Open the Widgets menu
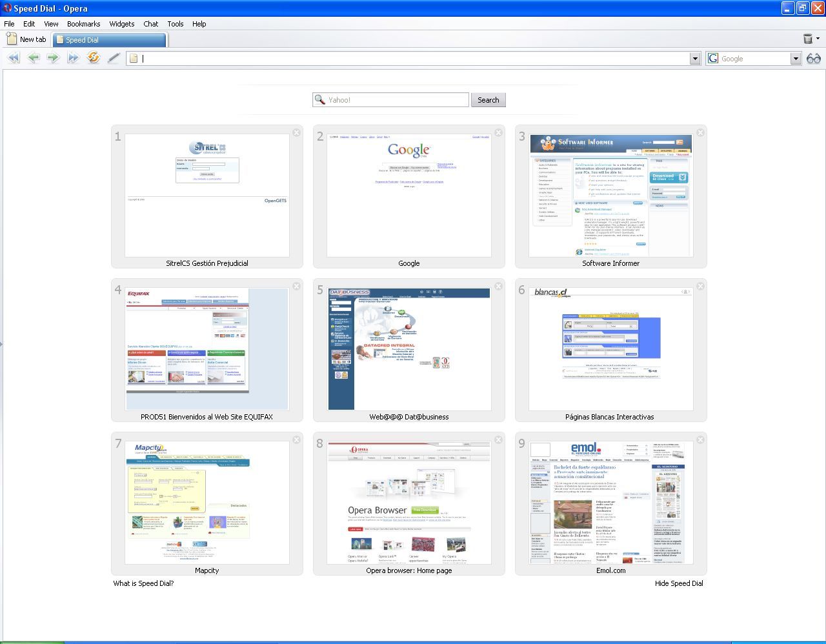The width and height of the screenshot is (826, 644). pyautogui.click(x=121, y=24)
